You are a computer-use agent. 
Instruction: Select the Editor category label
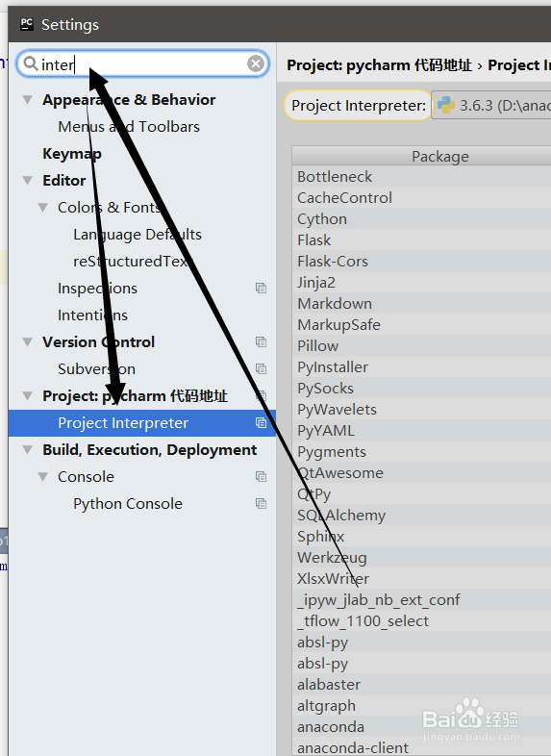point(64,180)
